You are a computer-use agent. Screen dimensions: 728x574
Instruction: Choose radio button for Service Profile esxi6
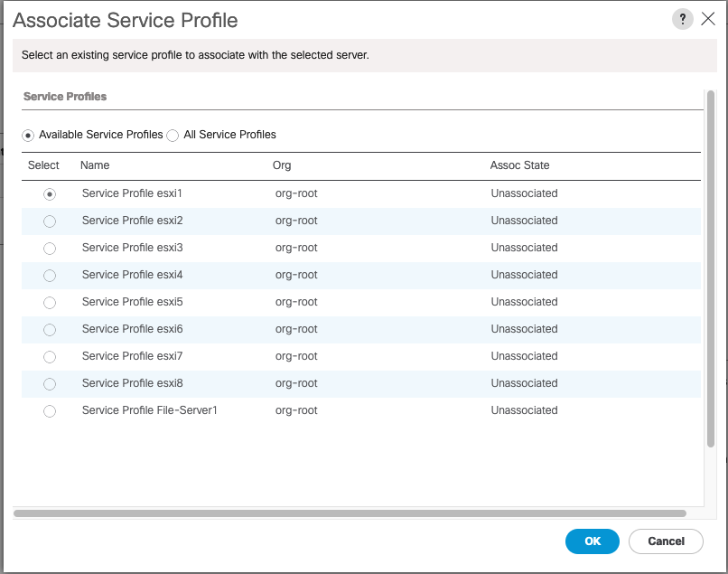(50, 330)
